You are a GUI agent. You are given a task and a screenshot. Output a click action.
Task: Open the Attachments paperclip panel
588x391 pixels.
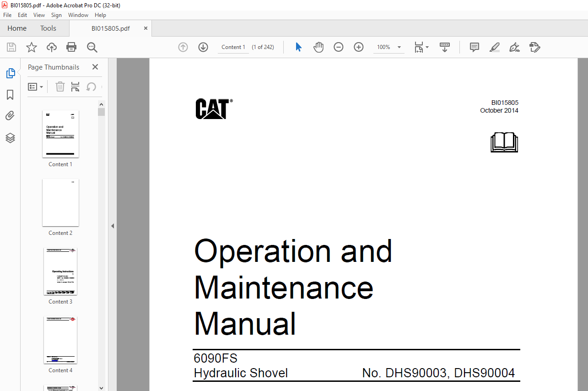10,116
